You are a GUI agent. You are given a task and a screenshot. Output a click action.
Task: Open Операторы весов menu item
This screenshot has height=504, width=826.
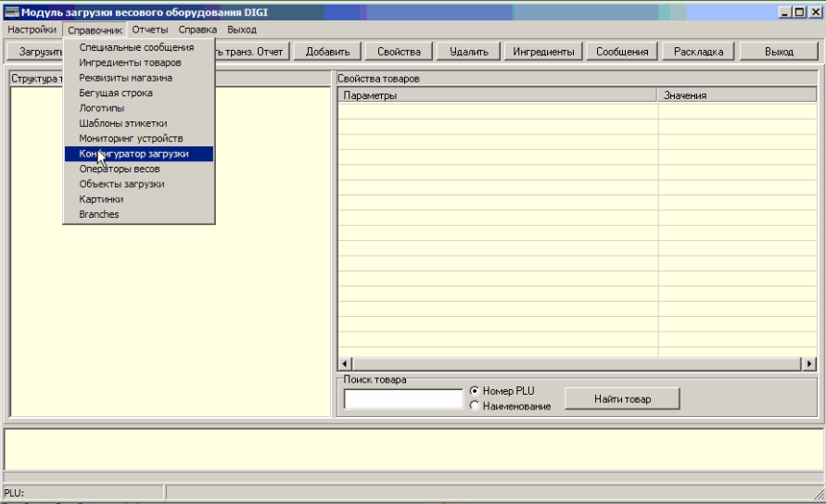138,169
